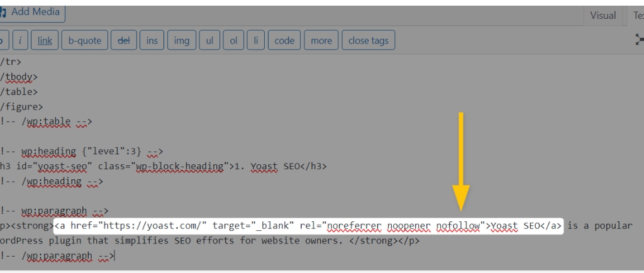Click the opening wp:paragraph comment line
The height and width of the screenshot is (273, 644).
pos(54,211)
